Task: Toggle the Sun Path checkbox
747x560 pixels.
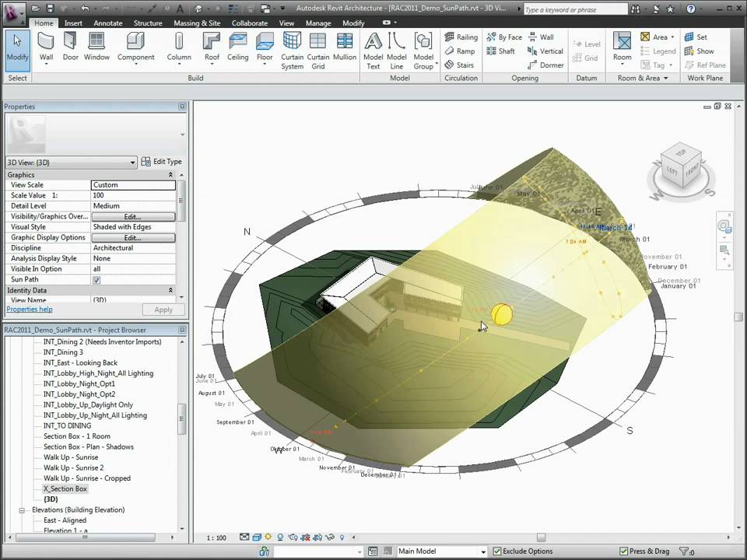Action: click(96, 280)
